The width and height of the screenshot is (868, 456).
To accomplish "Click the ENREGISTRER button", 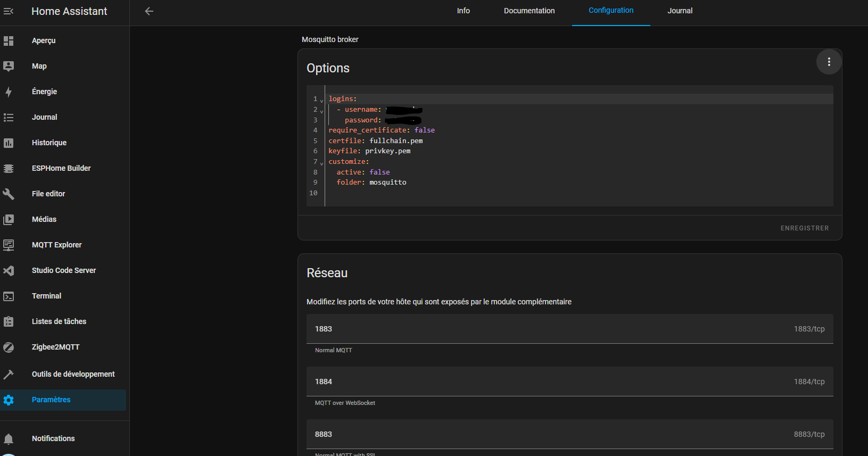I will pos(805,228).
